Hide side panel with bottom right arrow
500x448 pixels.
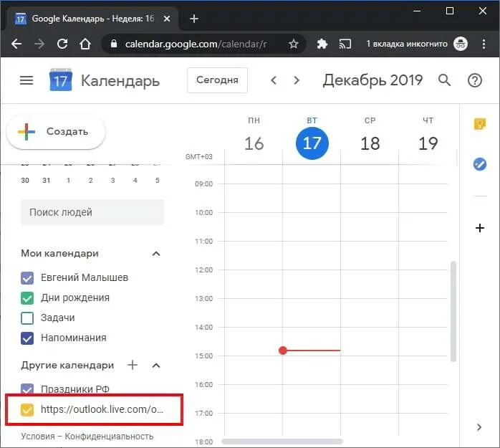(x=479, y=427)
